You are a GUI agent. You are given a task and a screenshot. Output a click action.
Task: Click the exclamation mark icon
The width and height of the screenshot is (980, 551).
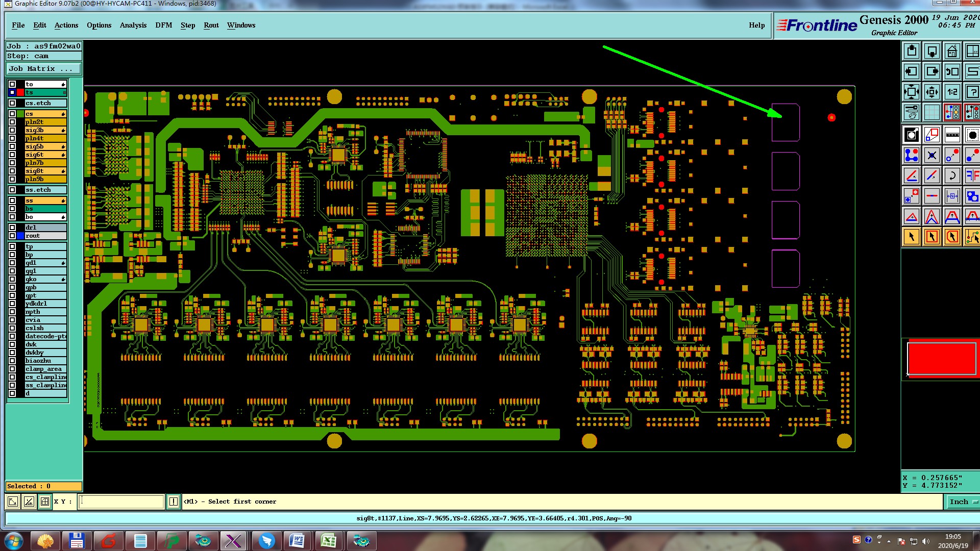coord(174,502)
